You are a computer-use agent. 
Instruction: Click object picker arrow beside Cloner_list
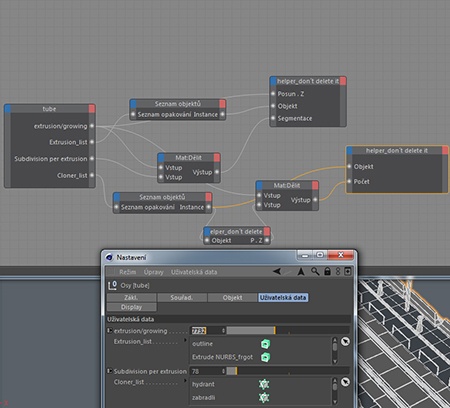(345, 382)
